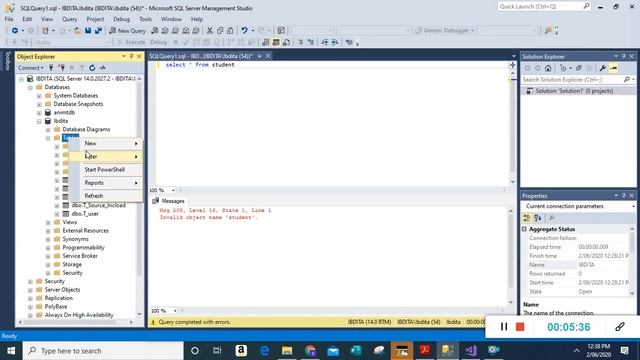Click the Open File folder icon
The image size is (640, 360).
coord(77,31)
